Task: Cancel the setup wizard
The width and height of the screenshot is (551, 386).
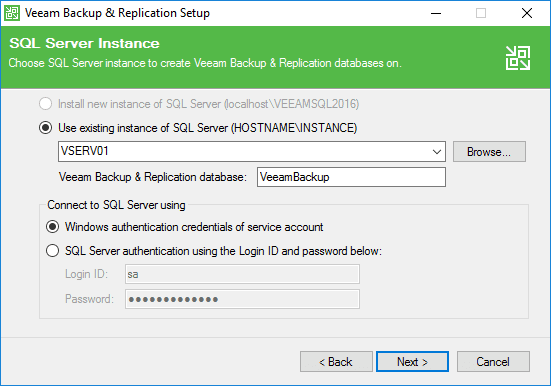Action: (x=493, y=361)
